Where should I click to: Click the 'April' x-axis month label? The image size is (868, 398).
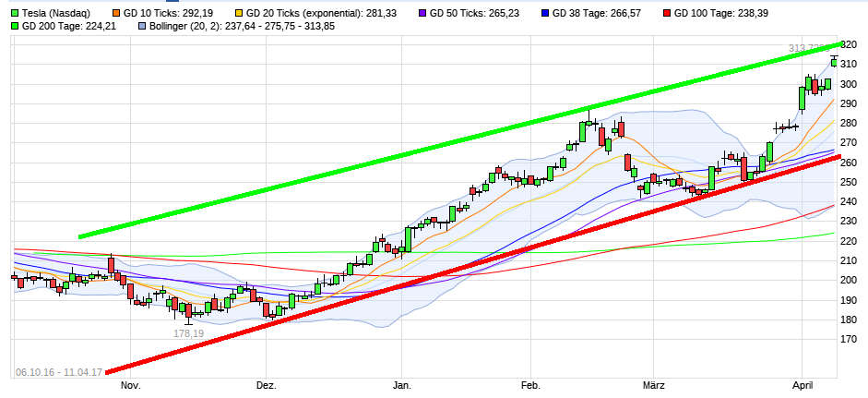point(803,385)
